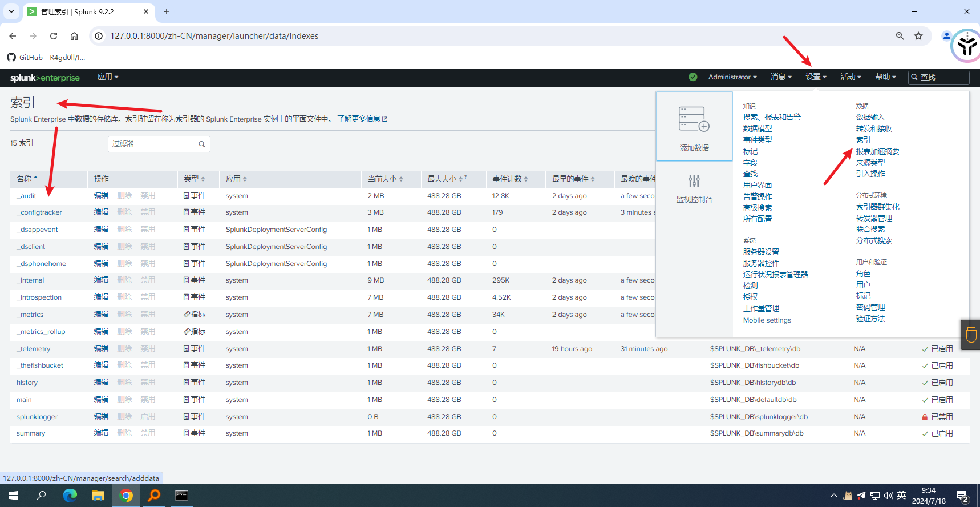Sort the table by 事件计数 column
This screenshot has height=507, width=980.
(x=510, y=179)
